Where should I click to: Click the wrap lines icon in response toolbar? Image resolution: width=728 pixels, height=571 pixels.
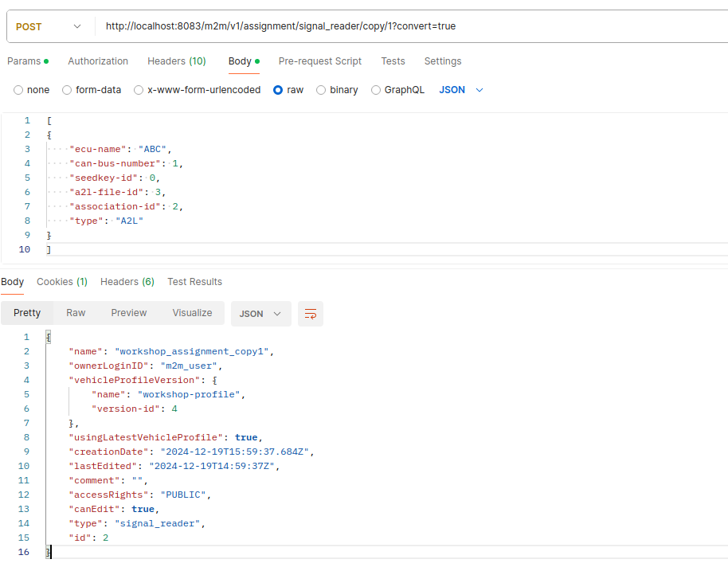(311, 314)
